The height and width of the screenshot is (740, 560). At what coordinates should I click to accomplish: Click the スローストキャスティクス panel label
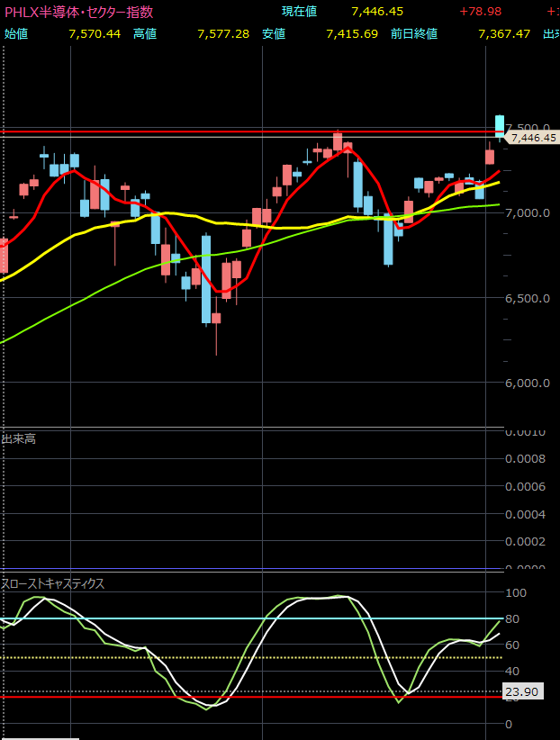click(x=54, y=583)
